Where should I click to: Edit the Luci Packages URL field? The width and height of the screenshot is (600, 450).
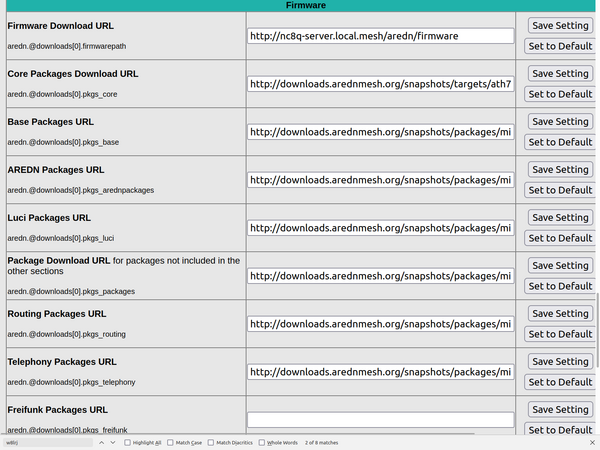[381, 228]
